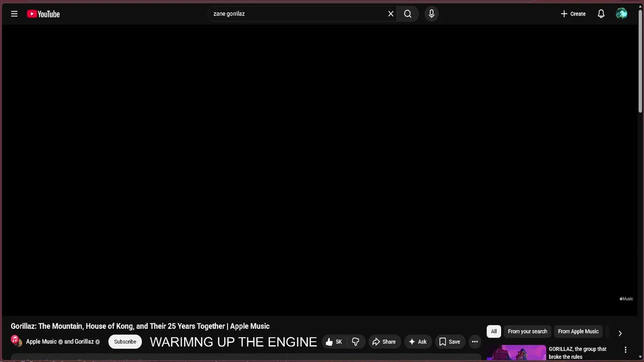Open the notifications bell
644x362 pixels.
(x=601, y=14)
